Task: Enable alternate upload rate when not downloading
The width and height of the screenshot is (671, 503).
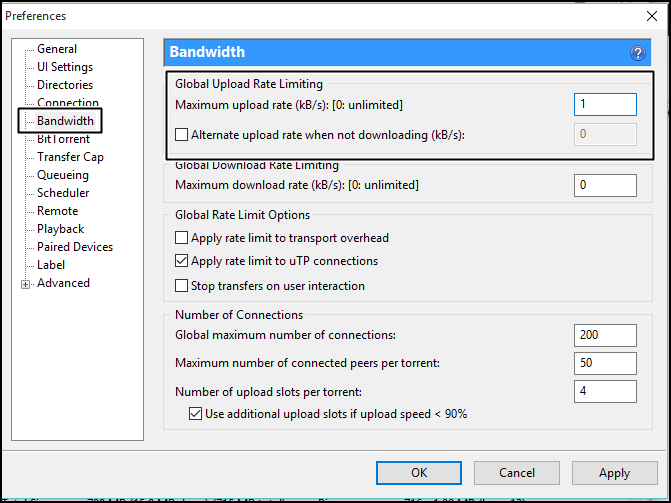Action: (x=181, y=135)
